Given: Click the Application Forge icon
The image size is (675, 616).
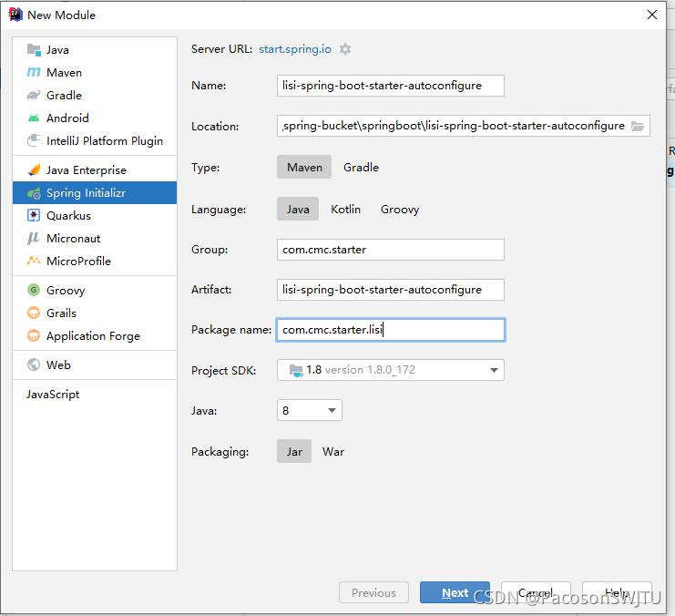Looking at the screenshot, I should (34, 335).
